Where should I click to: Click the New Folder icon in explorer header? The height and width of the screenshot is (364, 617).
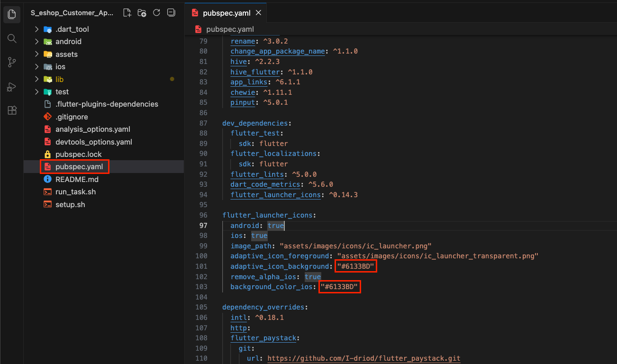coord(142,13)
